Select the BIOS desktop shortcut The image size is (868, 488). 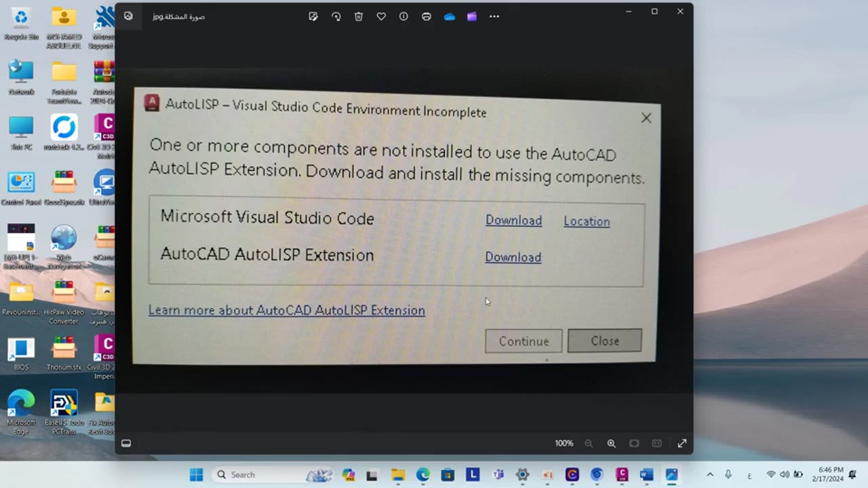(21, 354)
